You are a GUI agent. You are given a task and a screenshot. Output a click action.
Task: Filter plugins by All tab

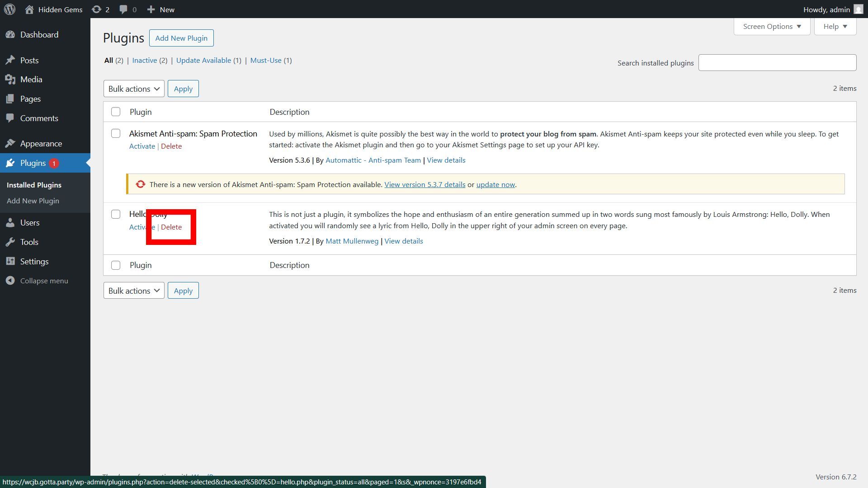(x=108, y=60)
